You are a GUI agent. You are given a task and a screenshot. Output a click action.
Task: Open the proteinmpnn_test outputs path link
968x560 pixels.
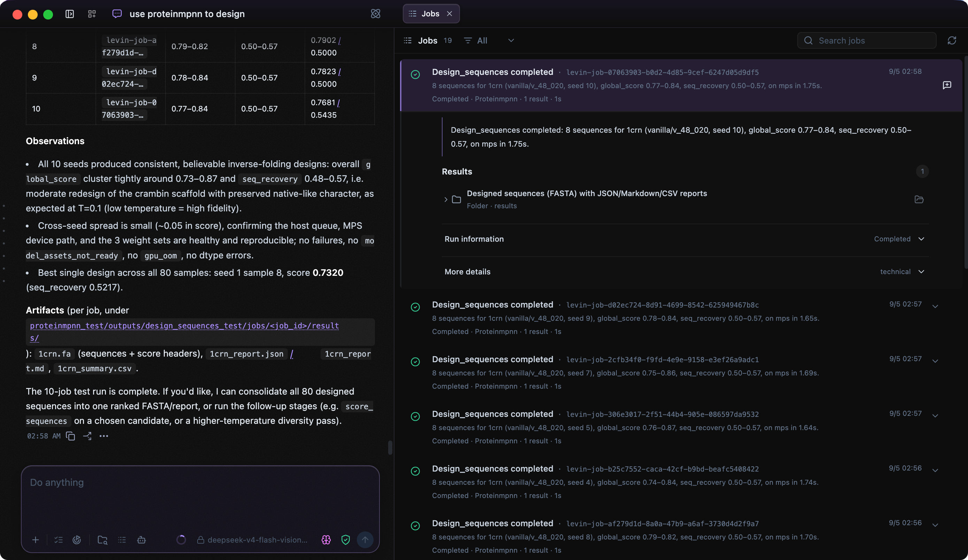pyautogui.click(x=184, y=332)
